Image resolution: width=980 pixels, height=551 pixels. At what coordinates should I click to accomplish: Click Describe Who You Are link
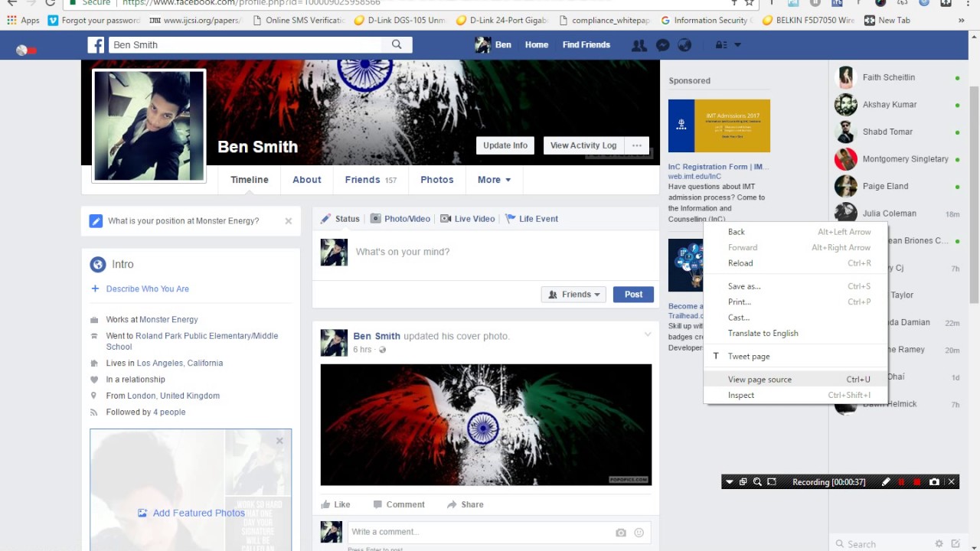(x=148, y=289)
